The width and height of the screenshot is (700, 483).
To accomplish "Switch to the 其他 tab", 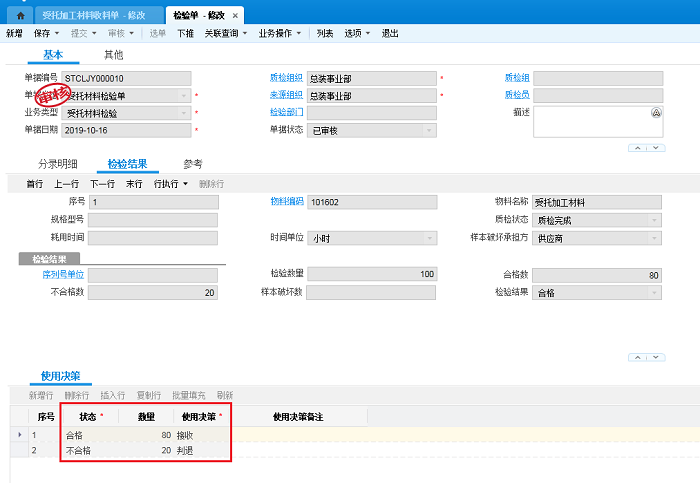I will (114, 55).
